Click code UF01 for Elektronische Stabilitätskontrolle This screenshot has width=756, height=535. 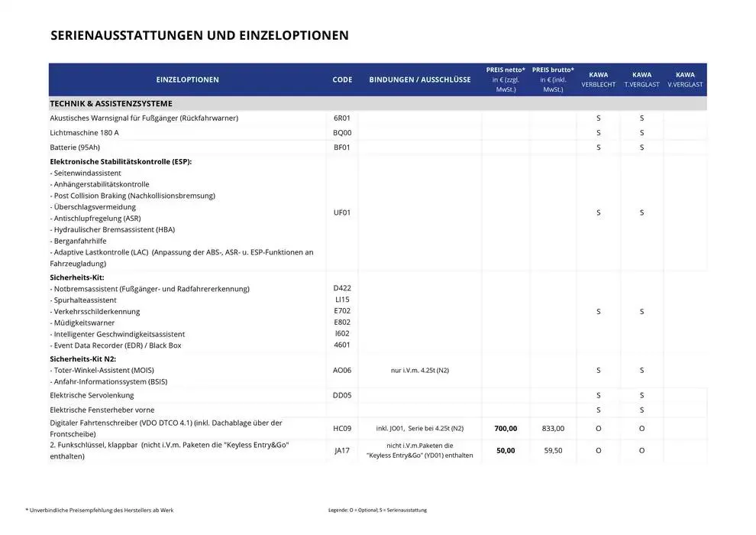[x=341, y=212]
